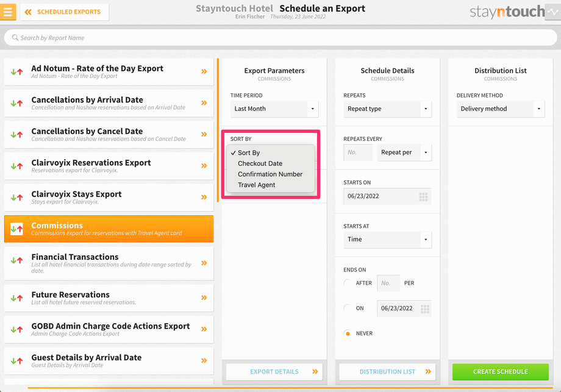
Task: Open the Repeat type dropdown
Action: [387, 109]
